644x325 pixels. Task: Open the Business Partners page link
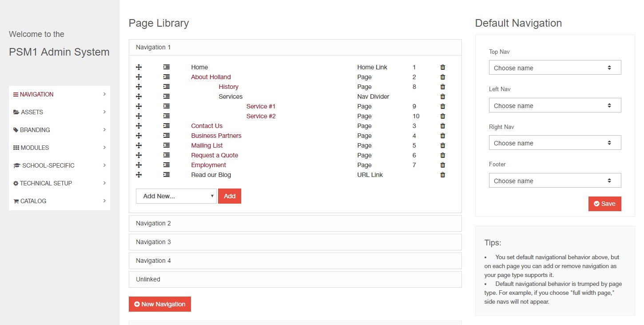tap(216, 136)
